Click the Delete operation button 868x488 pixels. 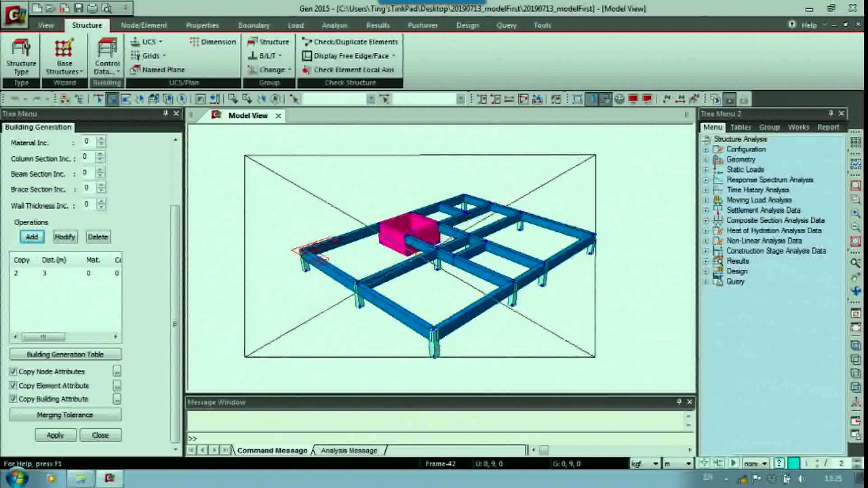point(98,237)
